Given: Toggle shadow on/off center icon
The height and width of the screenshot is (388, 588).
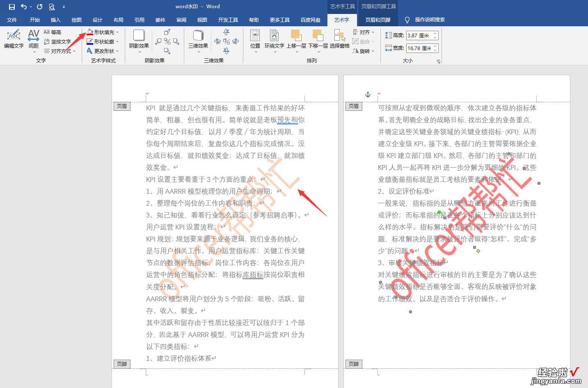Looking at the screenshot, I should [167, 41].
